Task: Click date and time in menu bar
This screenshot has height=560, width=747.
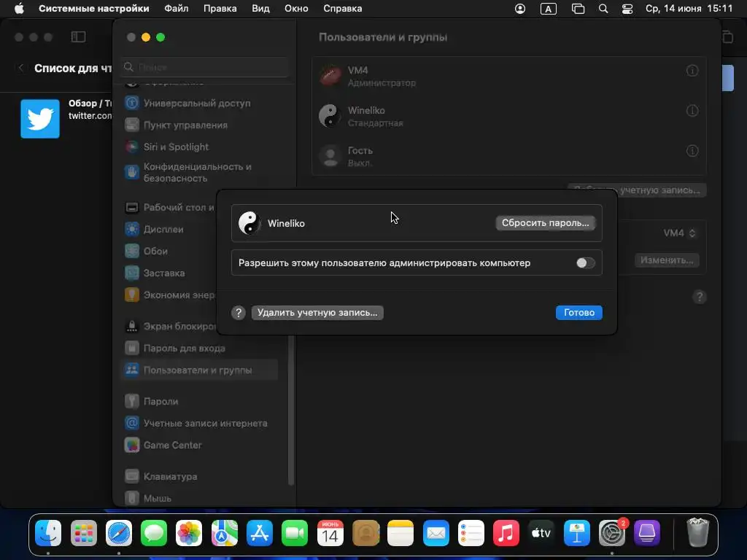Action: point(689,9)
